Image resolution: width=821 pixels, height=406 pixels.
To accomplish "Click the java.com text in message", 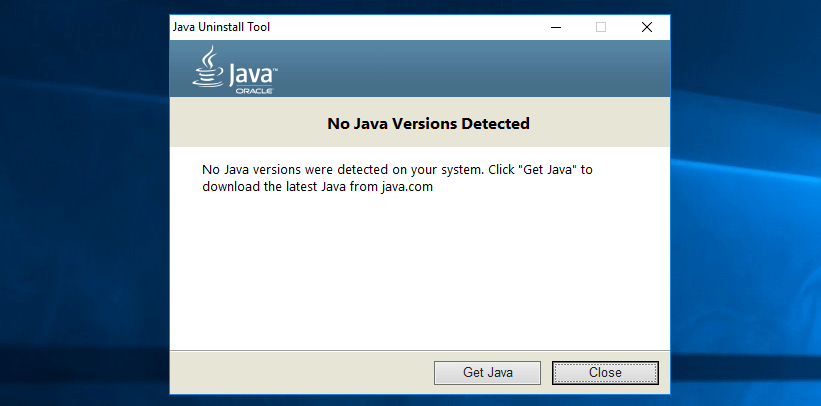I will 407,186.
